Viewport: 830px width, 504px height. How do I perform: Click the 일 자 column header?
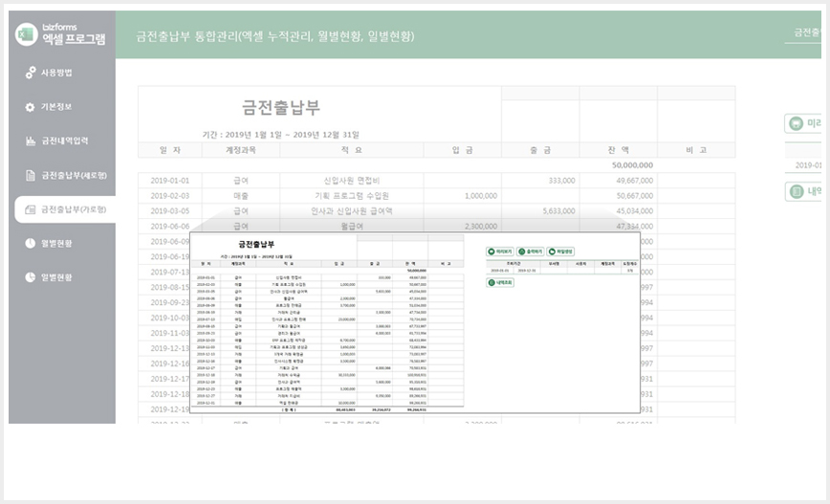(170, 150)
